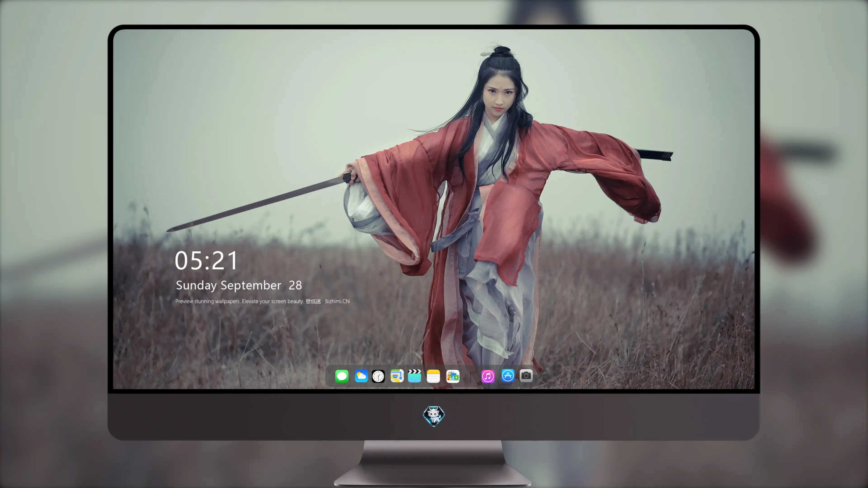Open the blue App Store icon

click(x=508, y=375)
